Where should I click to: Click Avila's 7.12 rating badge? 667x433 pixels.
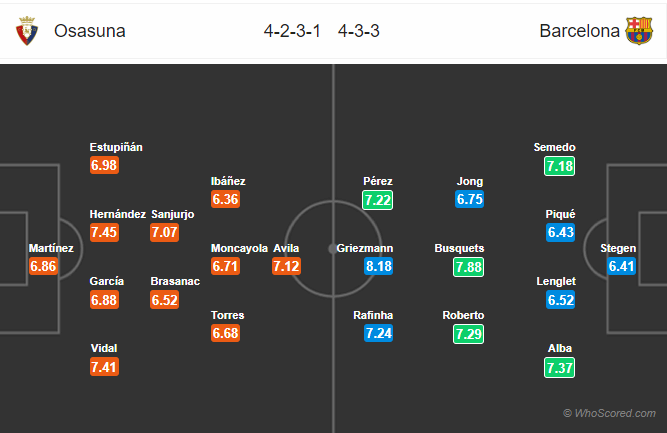click(x=286, y=266)
